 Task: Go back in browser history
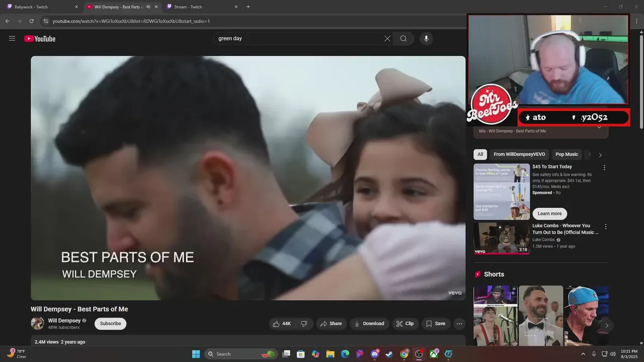7,21
